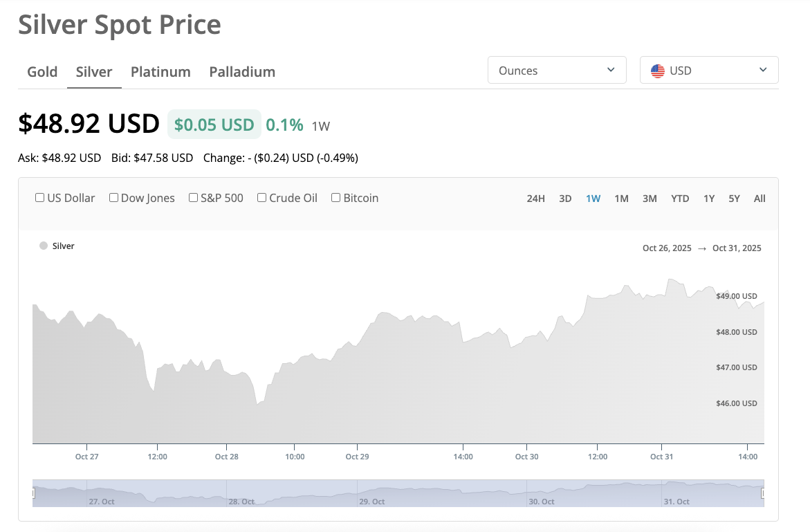Switch chart to YTD range
The width and height of the screenshot is (810, 532).
680,199
